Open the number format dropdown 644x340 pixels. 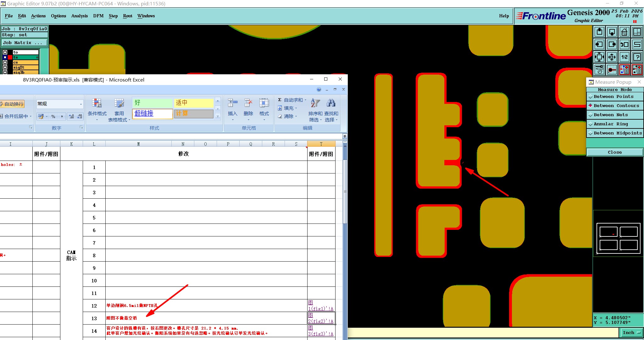(x=81, y=104)
